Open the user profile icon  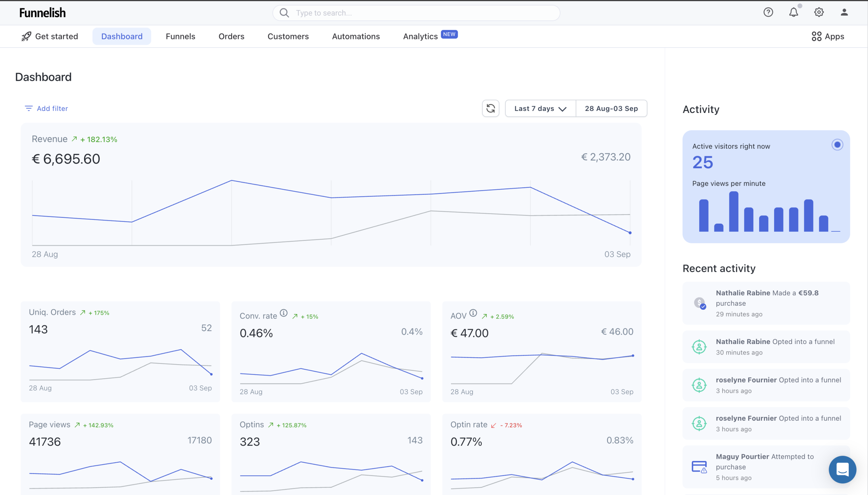844,13
